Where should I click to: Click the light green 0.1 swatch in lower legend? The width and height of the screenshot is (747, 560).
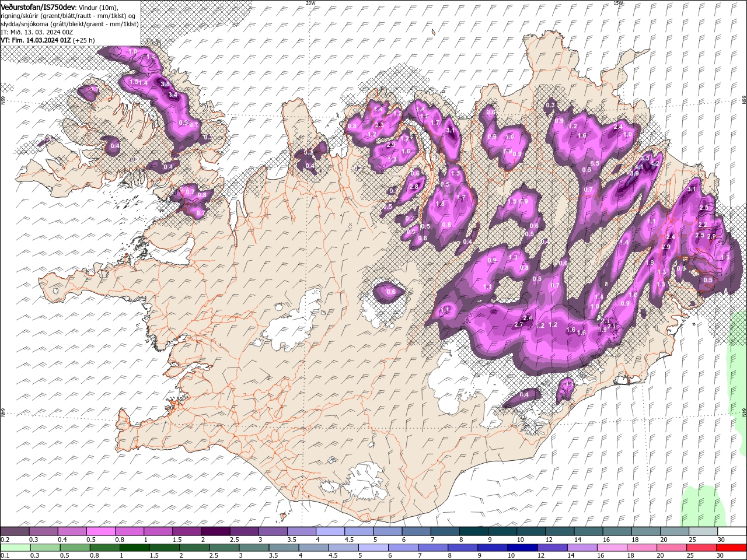pos(15,548)
